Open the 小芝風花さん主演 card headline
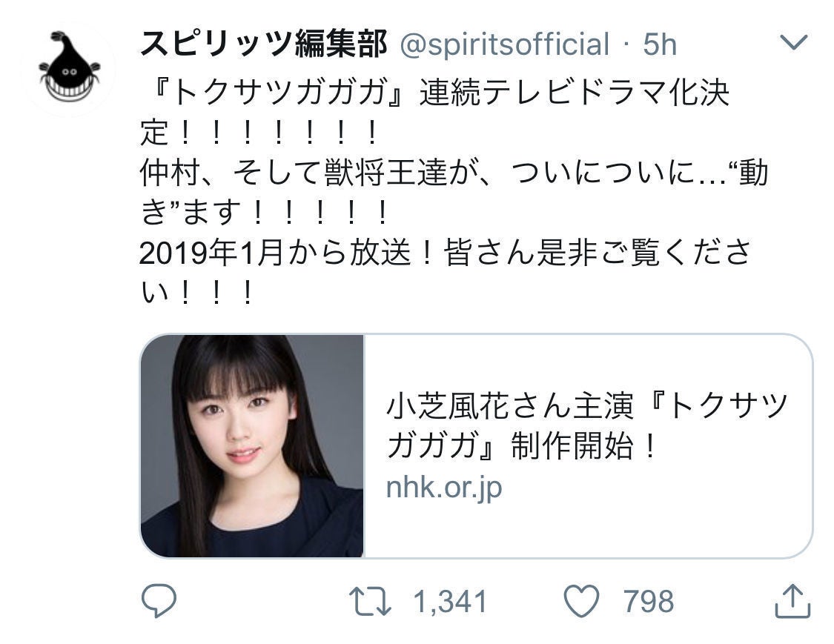The height and width of the screenshot is (644, 834). 586,427
